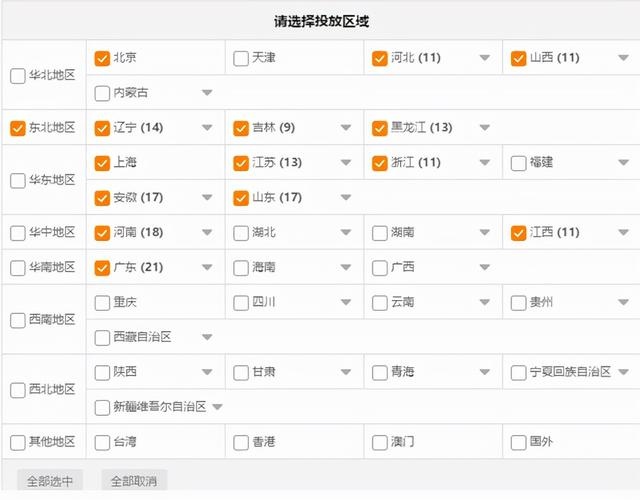Click the 全部选中 button
640x500 pixels.
[50, 481]
